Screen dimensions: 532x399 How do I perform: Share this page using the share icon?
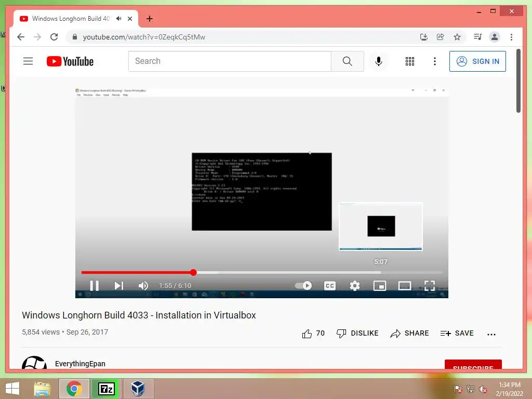point(441,37)
